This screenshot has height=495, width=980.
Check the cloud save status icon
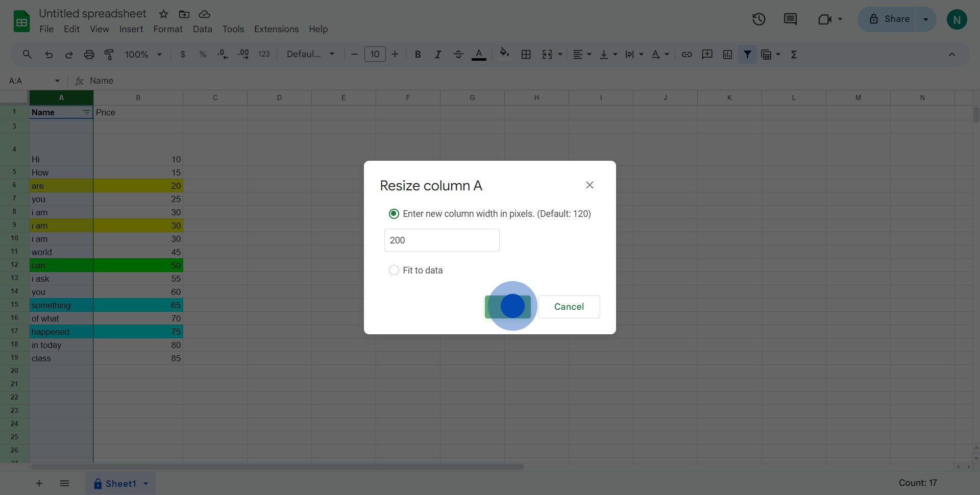[205, 14]
